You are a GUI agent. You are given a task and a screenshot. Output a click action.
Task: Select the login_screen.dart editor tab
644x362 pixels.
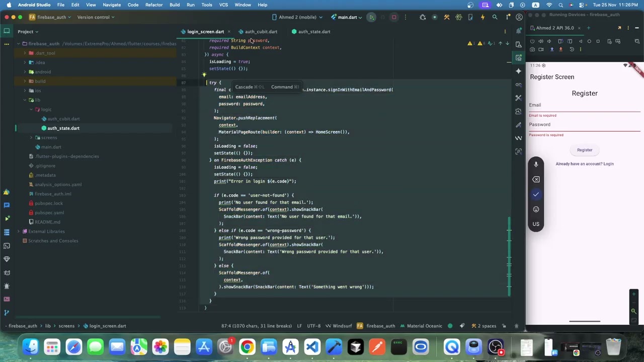pos(205,32)
